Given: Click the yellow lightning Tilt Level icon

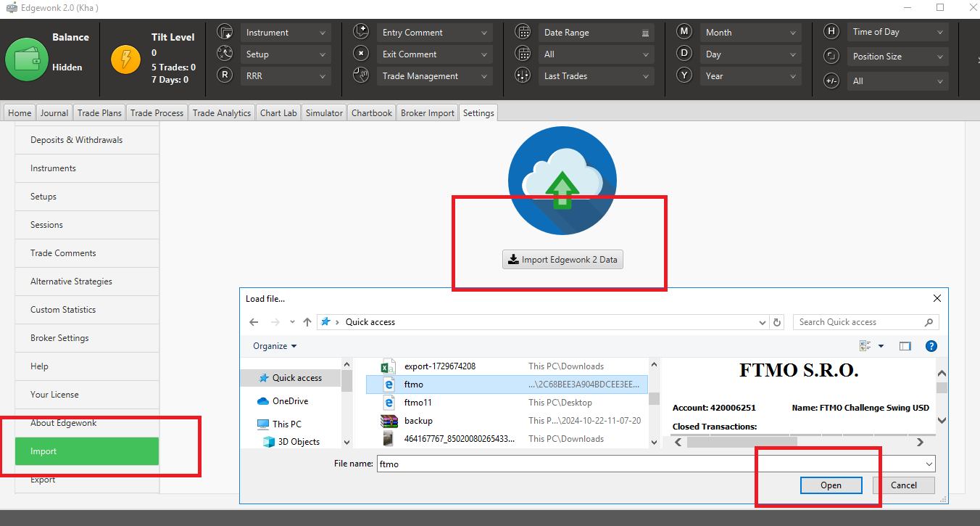Looking at the screenshot, I should tap(126, 59).
